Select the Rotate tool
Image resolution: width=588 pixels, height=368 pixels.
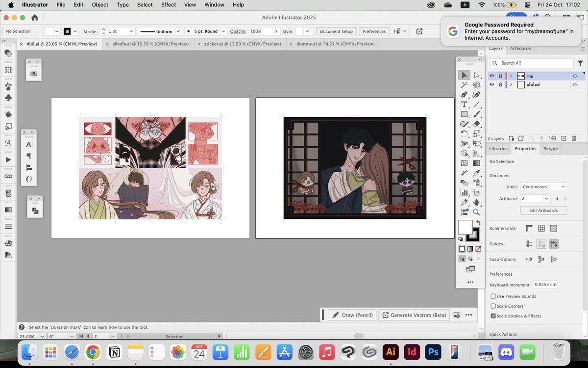pos(464,134)
